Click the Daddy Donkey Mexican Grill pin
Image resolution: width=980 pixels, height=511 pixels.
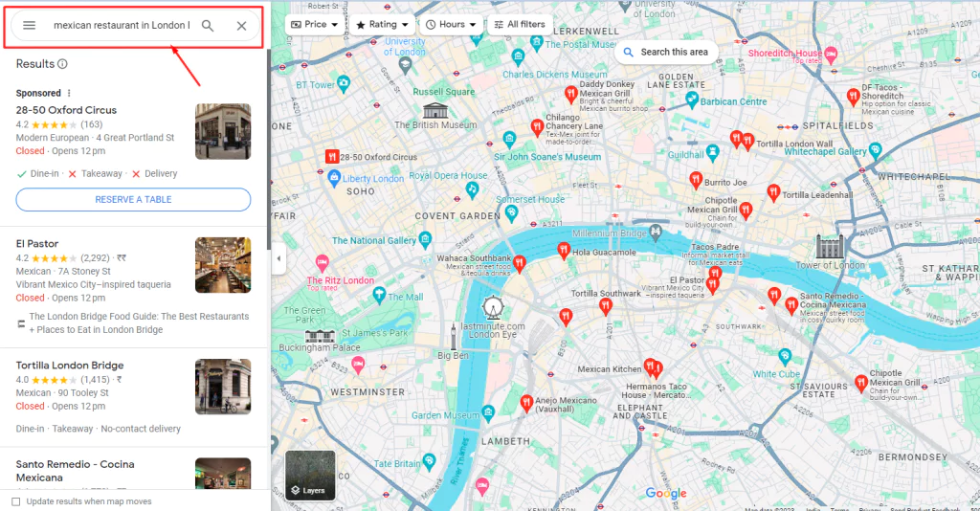(x=570, y=95)
